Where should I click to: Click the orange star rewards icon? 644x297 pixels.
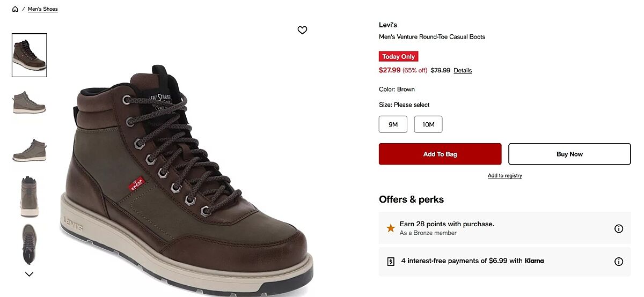391,228
